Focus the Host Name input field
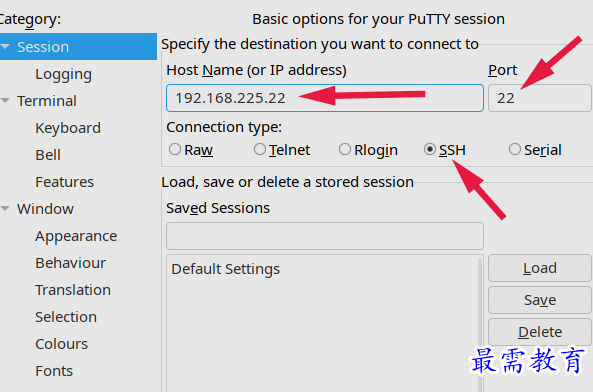The height and width of the screenshot is (392, 593). click(x=325, y=98)
